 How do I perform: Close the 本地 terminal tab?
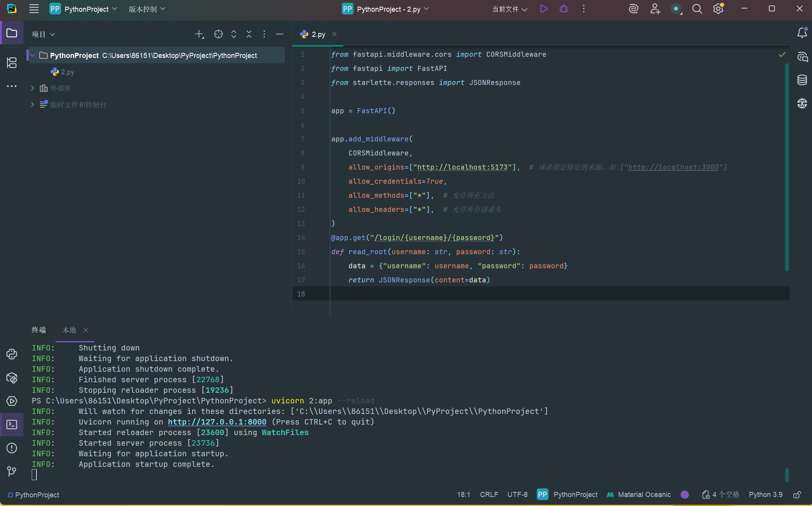[x=86, y=330]
